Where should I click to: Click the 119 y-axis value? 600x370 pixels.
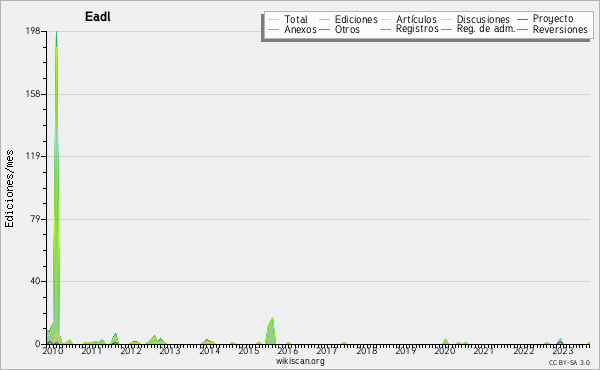pos(33,156)
